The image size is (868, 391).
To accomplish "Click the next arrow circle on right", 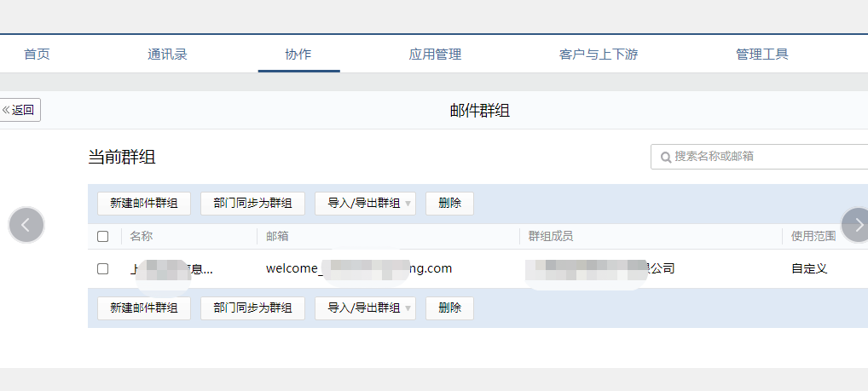I will click(856, 225).
